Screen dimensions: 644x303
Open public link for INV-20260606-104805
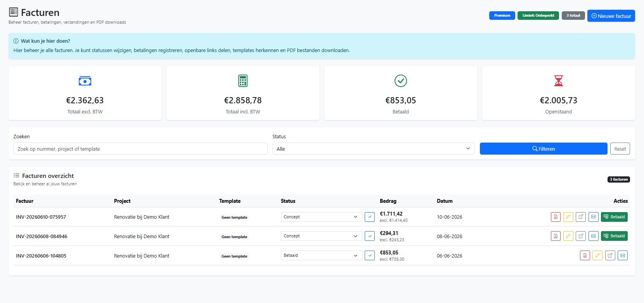[610, 255]
